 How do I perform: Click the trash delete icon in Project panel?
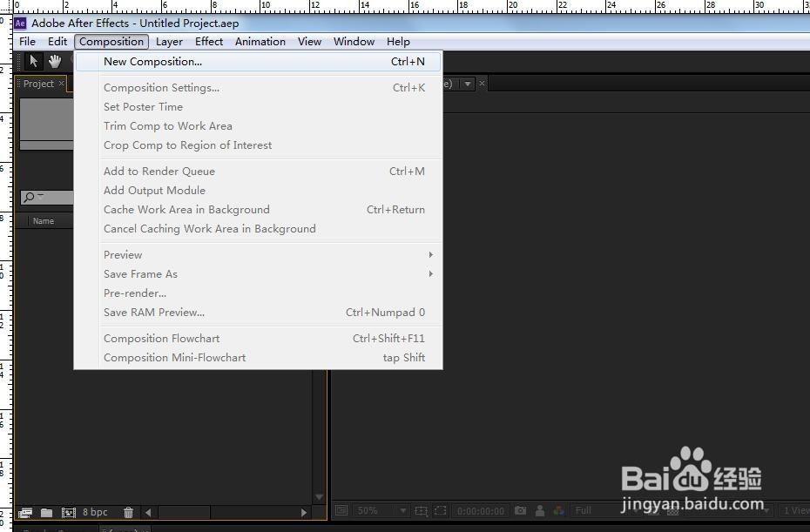pyautogui.click(x=128, y=512)
